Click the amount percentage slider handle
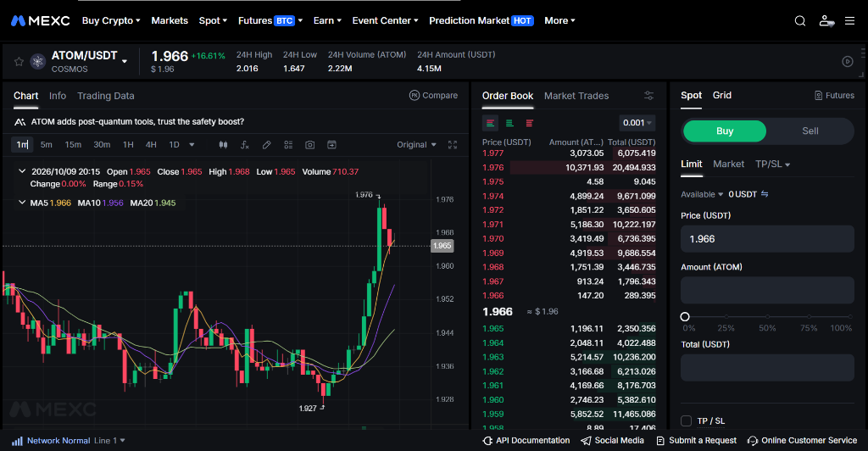 [685, 317]
